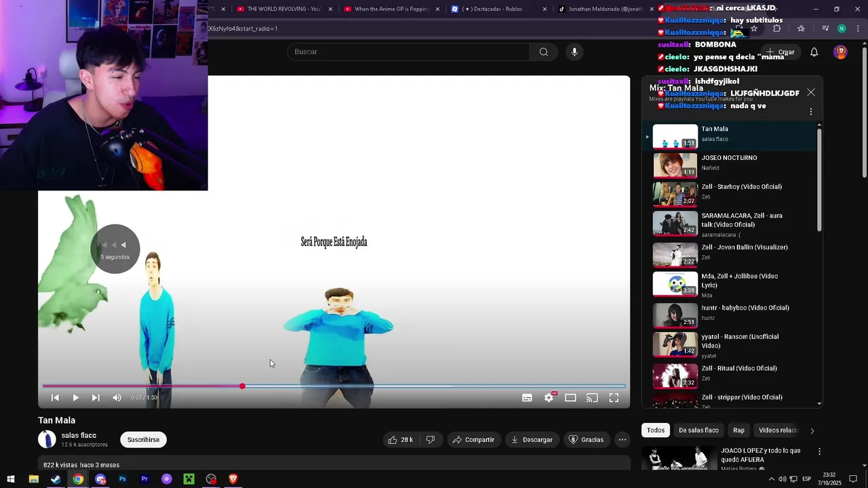This screenshot has width=868, height=488.
Task: Select the De salas flaco filter chip
Action: point(698,430)
